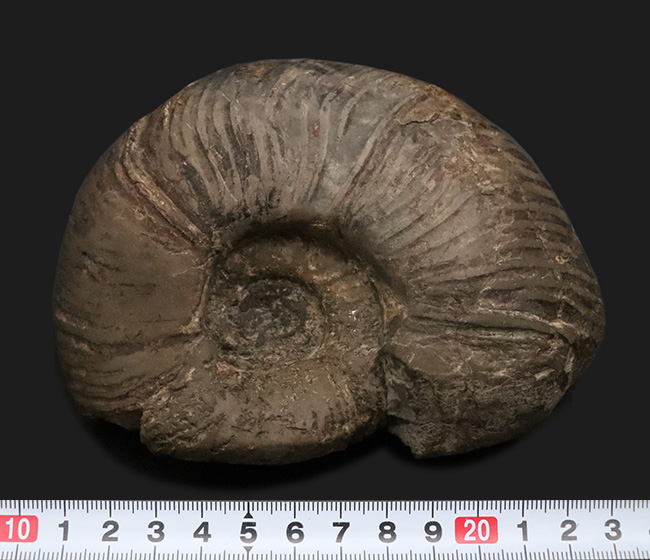Click the number 4 on the ruler
This screenshot has height=560, width=650.
coord(202,530)
